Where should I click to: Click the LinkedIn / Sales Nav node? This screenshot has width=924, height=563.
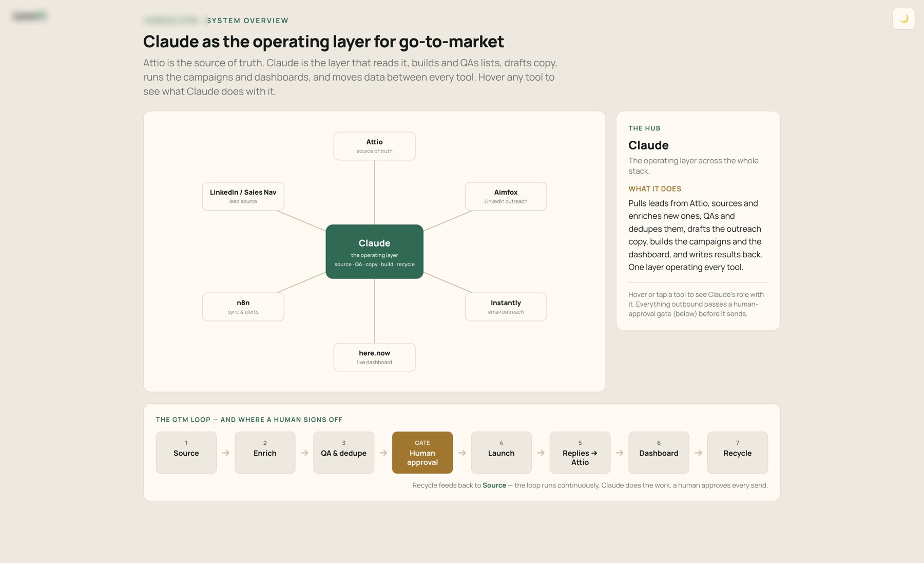(243, 196)
